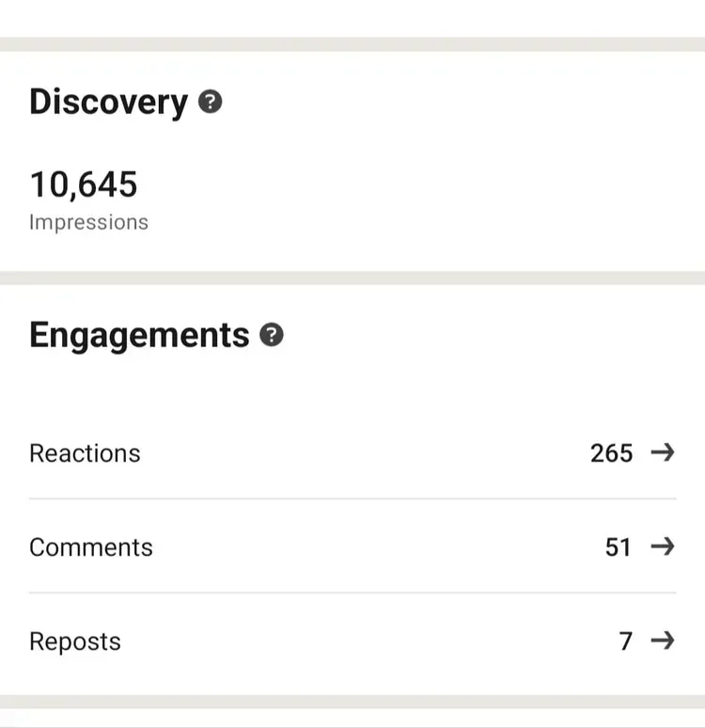
Task: Click the arrow next to Comments count
Action: tap(663, 546)
